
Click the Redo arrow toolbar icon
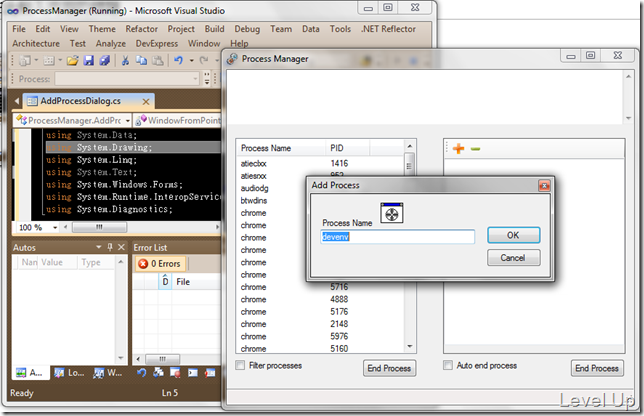click(x=204, y=61)
